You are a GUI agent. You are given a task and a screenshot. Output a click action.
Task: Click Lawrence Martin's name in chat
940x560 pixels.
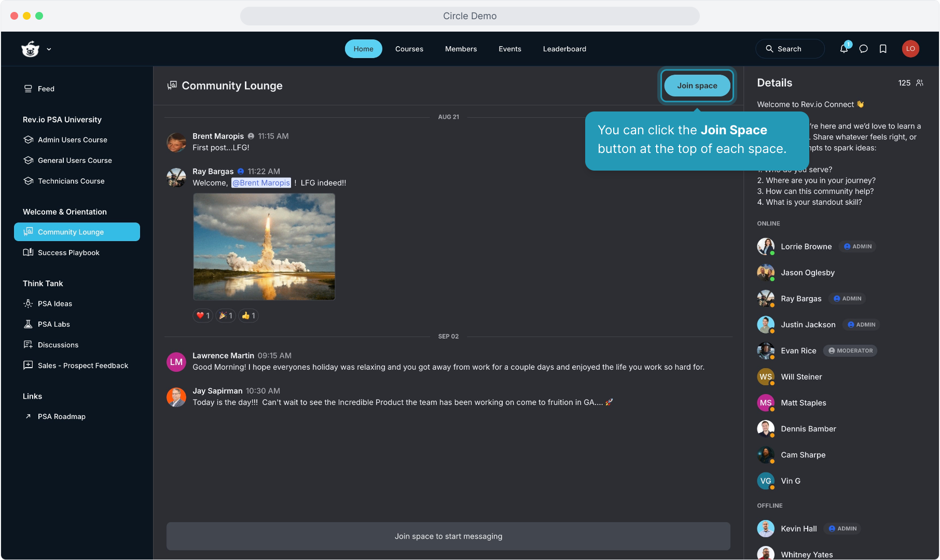pos(223,356)
